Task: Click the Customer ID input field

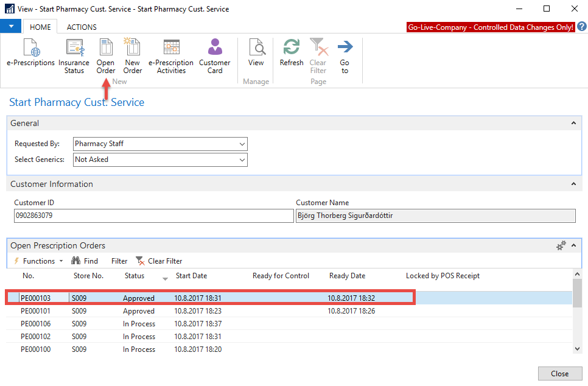Action: point(153,216)
